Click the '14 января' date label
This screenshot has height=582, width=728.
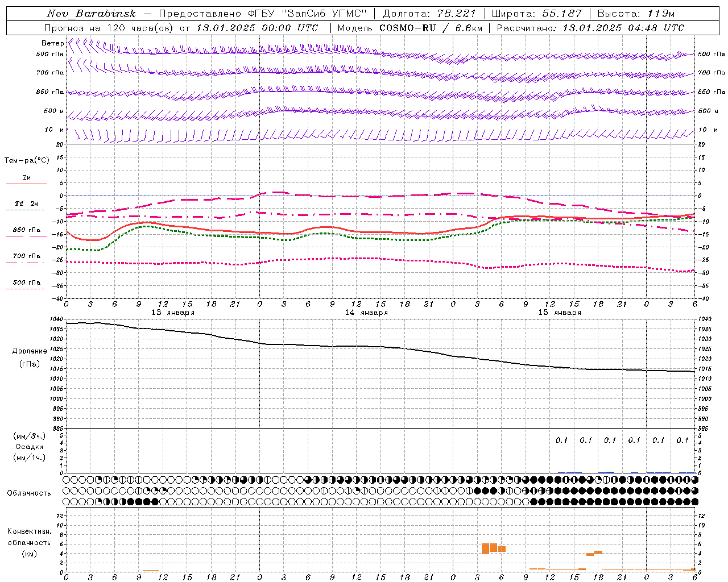[x=366, y=313]
